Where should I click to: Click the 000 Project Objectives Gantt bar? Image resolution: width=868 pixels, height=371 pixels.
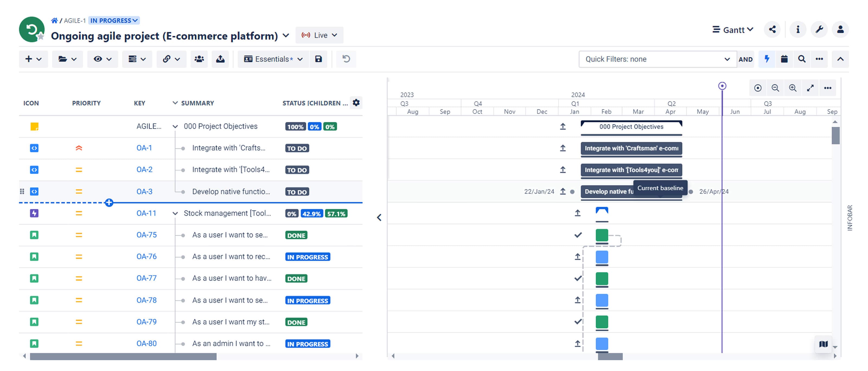(x=631, y=127)
